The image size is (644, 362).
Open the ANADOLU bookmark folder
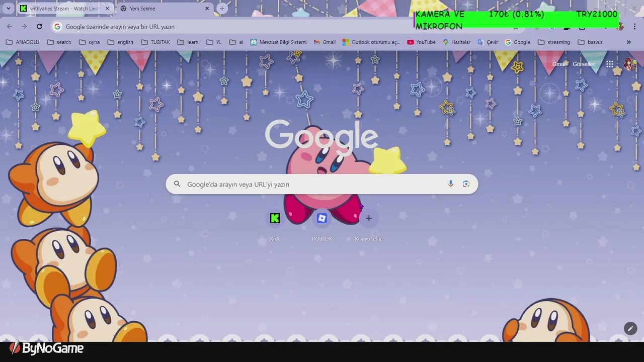point(23,42)
